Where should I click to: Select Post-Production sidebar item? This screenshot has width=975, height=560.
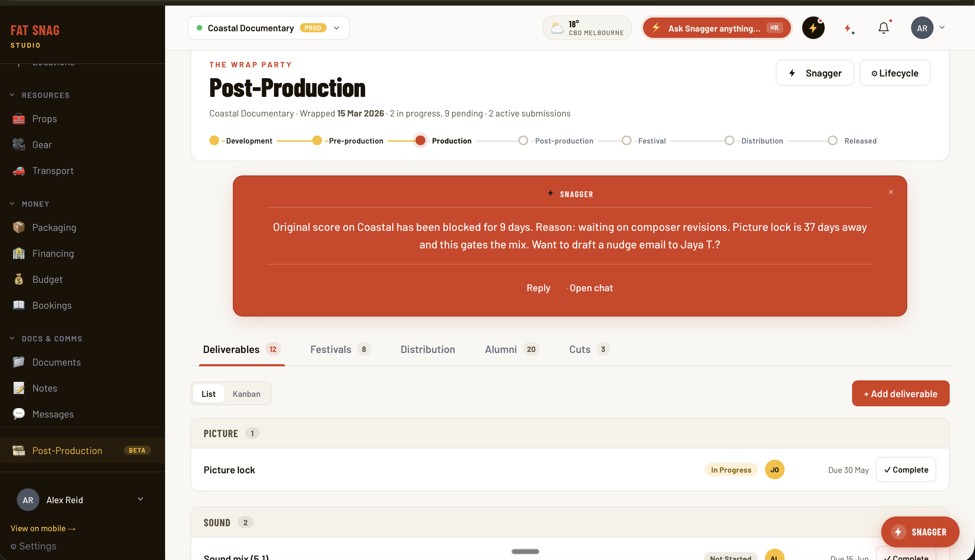coord(82,450)
